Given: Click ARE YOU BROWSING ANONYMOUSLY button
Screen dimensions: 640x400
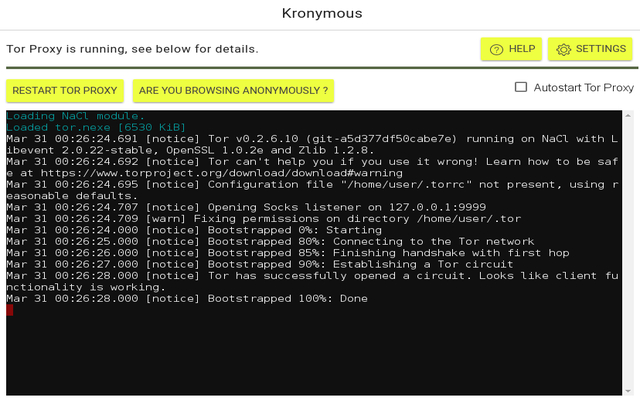Looking at the screenshot, I should tap(233, 91).
